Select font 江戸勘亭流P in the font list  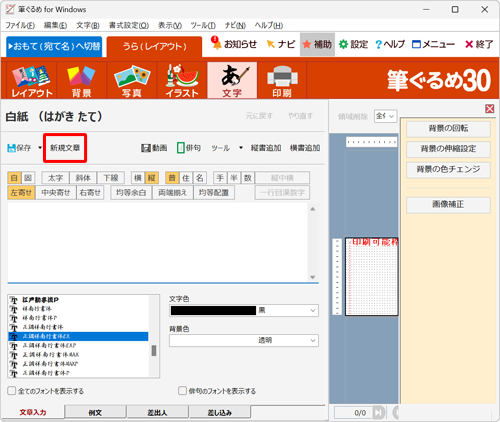tap(78, 300)
